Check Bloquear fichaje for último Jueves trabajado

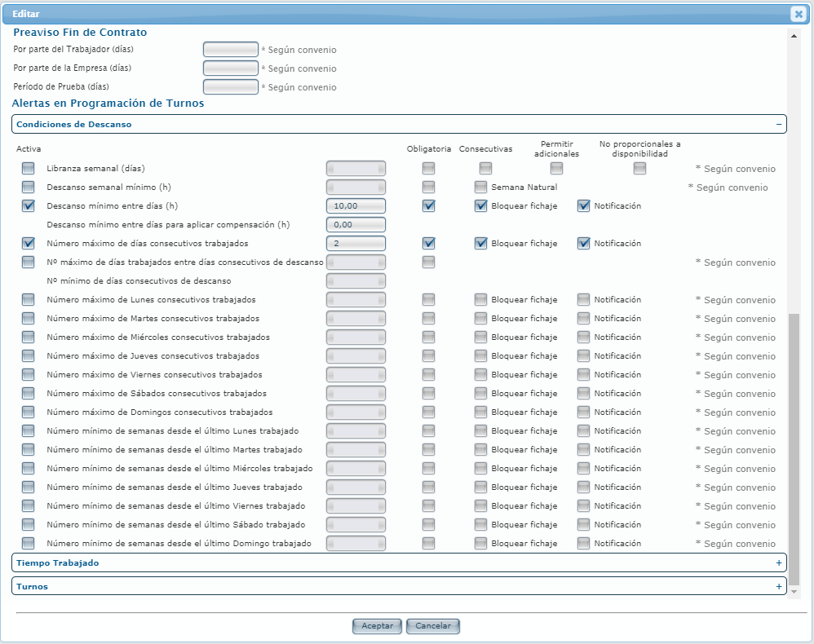480,487
